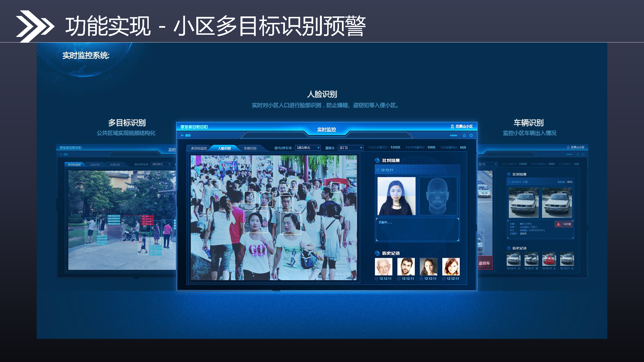Click the 一级告警 alert badge in vehicle panel
Viewport: 644px width, 362px height.
point(564,224)
